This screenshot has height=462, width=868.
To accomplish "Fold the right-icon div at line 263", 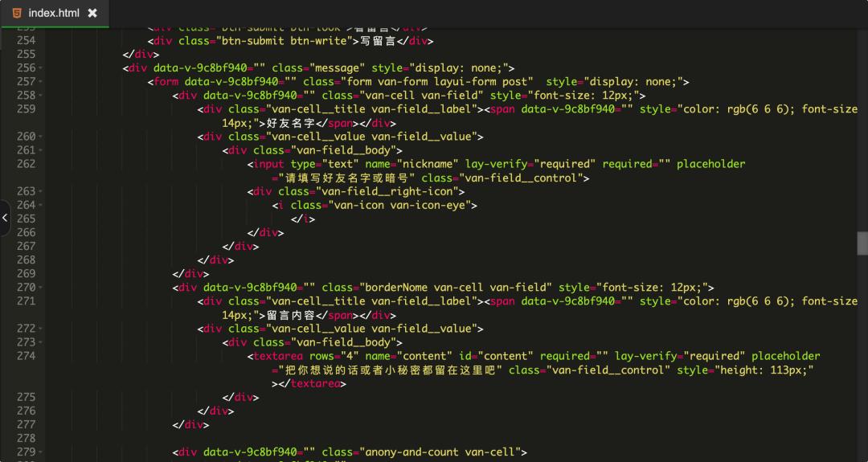I will [x=41, y=191].
